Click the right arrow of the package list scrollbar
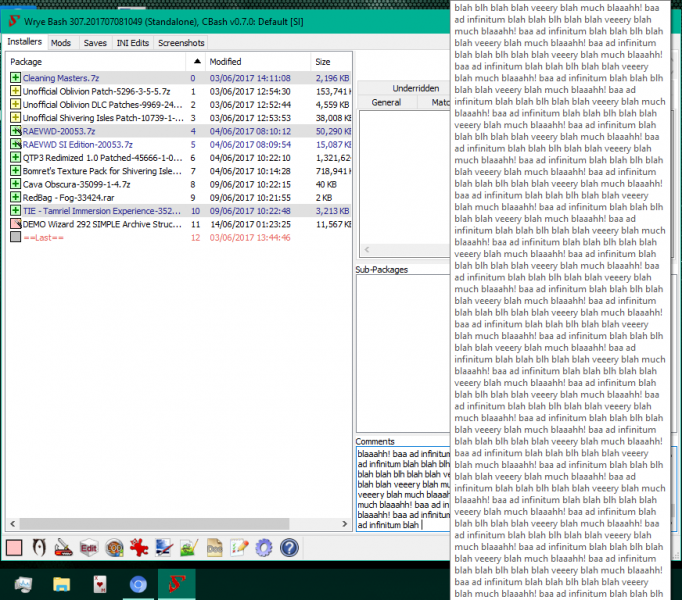Image resolution: width=682 pixels, height=600 pixels. click(345, 523)
